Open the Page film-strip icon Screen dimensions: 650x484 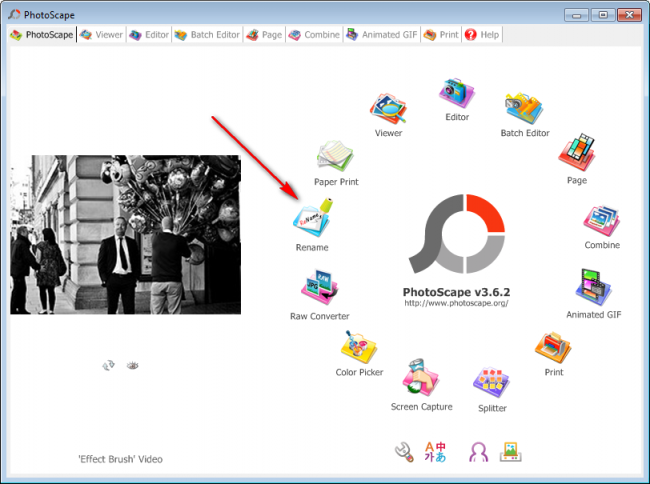[x=577, y=152]
